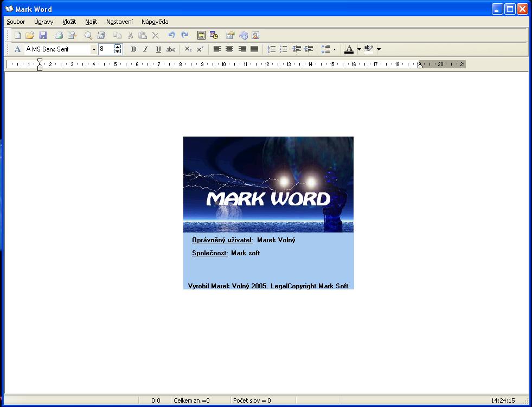Click the numbered list button
532x407 pixels.
[272, 49]
